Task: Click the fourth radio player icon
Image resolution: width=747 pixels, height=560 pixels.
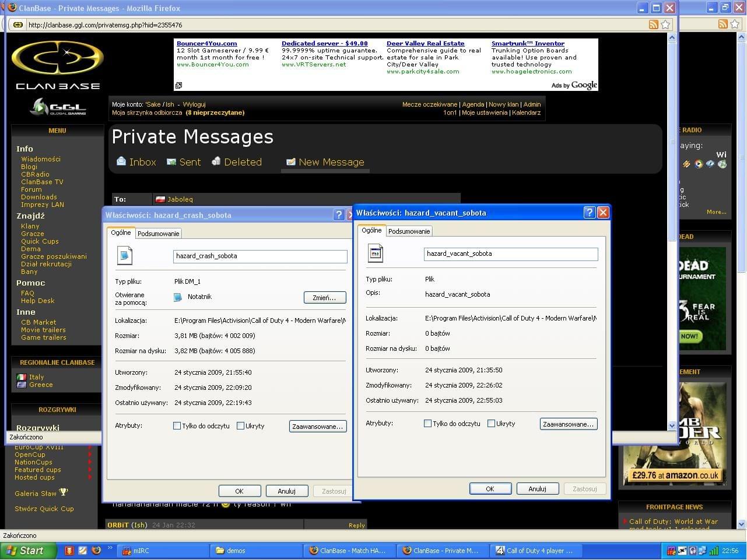Action: (723, 164)
